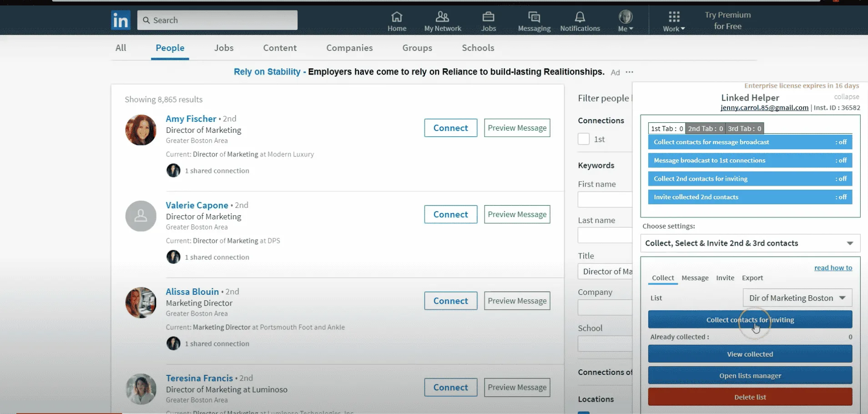Screen dimensions: 868x414
Task: Toggle Invite collected 2nd contacts switch
Action: [x=750, y=197]
